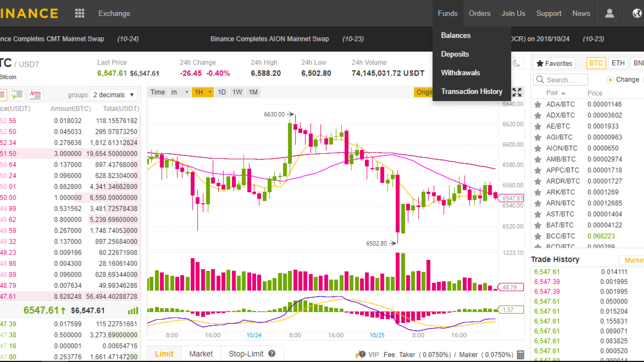Click BCC/BTC price 0.068223

[601, 236]
